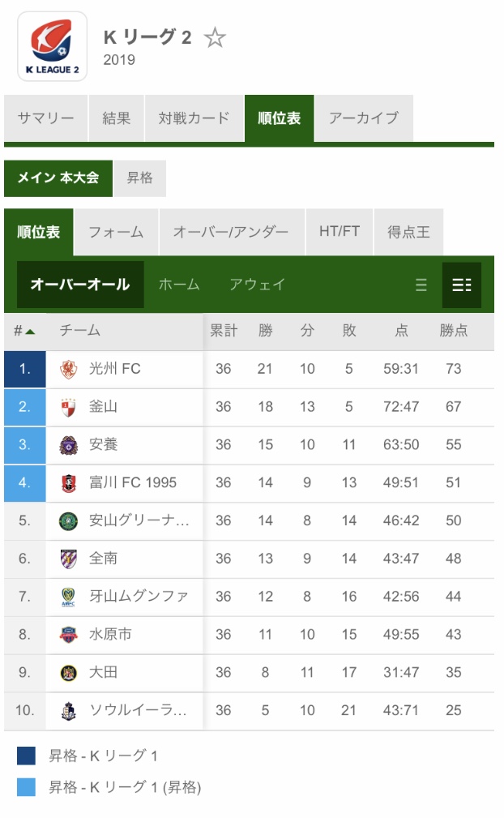Open the 富川 FC 1995 team link
This screenshot has height=818, width=504.
[132, 482]
